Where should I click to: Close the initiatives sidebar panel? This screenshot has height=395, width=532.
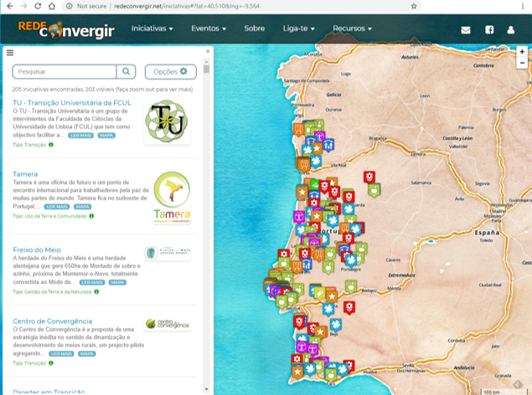click(208, 52)
